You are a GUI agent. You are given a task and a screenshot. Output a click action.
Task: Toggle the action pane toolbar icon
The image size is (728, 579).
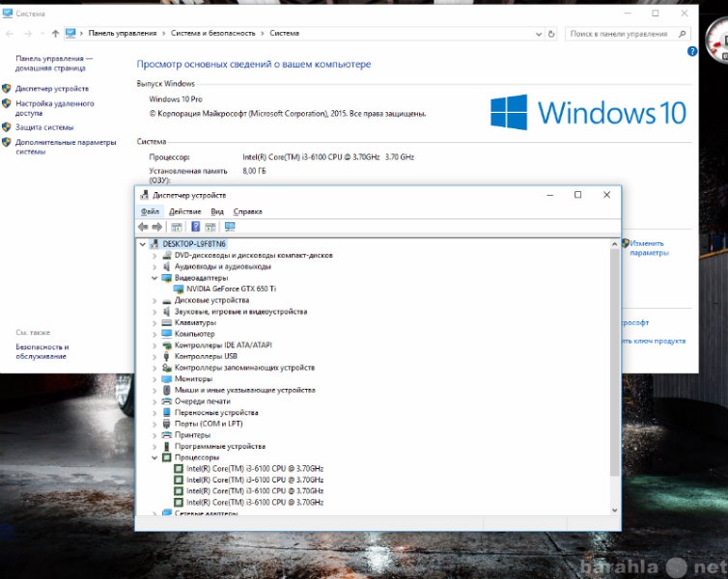point(210,227)
